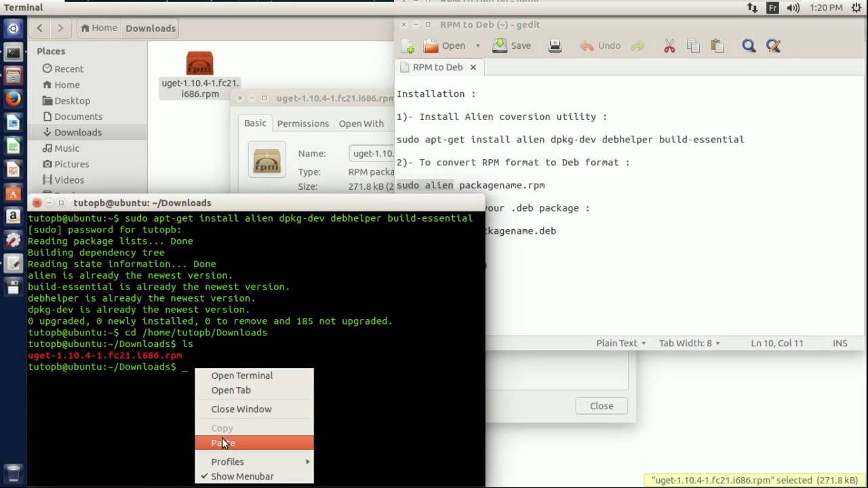Close the RPM to Deb document tab
The width and height of the screenshot is (868, 488).
click(x=473, y=67)
